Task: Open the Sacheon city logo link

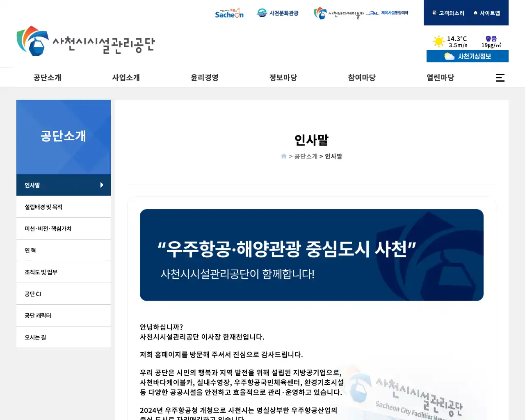Action: 229,13
